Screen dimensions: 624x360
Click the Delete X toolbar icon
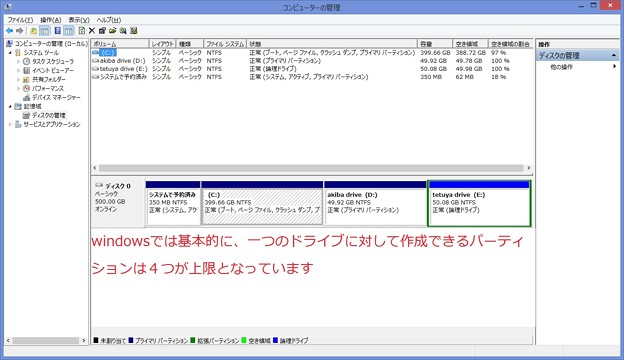pyautogui.click(x=92, y=31)
